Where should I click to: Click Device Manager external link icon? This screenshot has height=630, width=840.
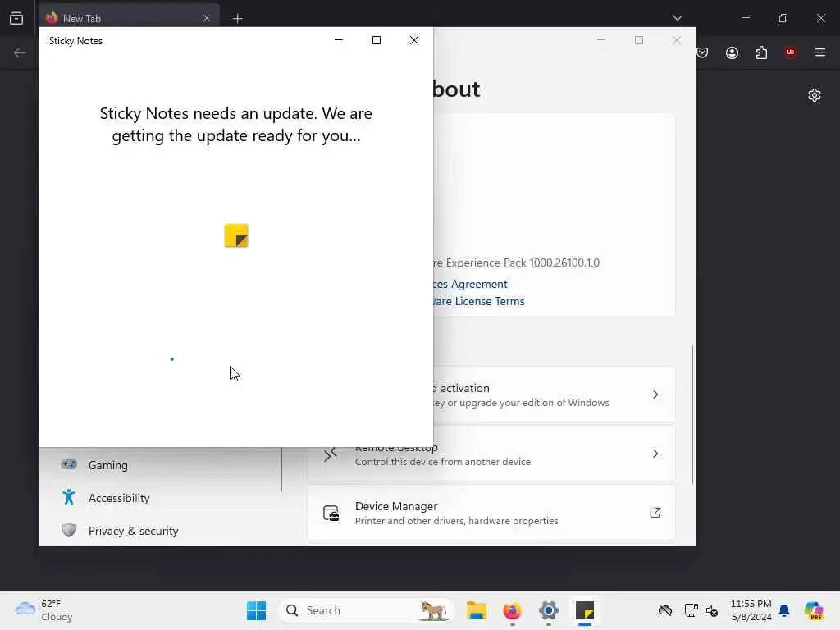[x=655, y=513]
